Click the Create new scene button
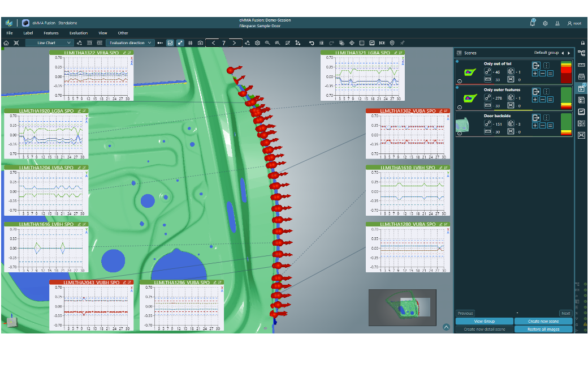Image resolution: width=588 pixels, height=368 pixels. pos(543,321)
